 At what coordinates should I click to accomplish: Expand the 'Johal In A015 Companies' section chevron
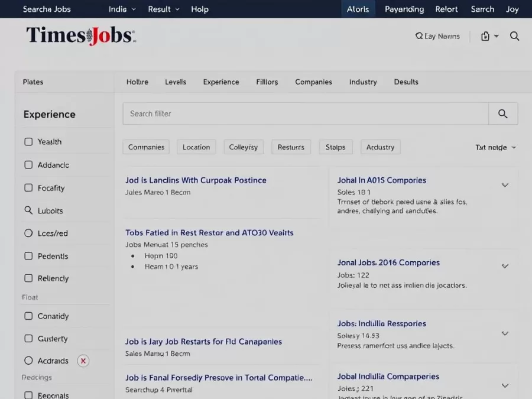coord(505,185)
